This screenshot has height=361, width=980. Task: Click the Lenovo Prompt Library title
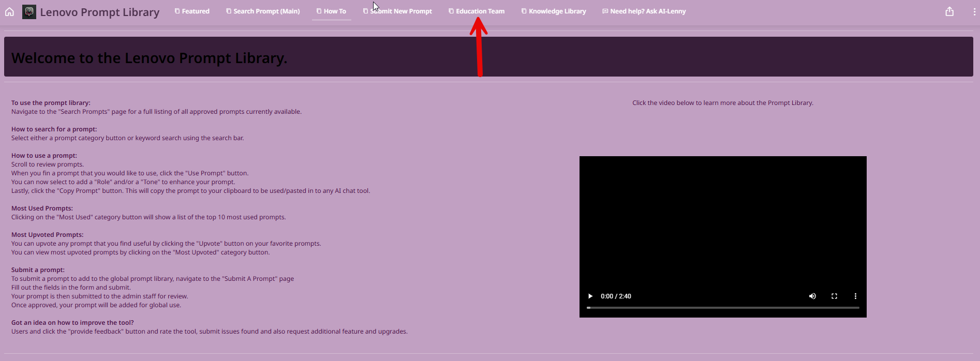pyautogui.click(x=100, y=12)
